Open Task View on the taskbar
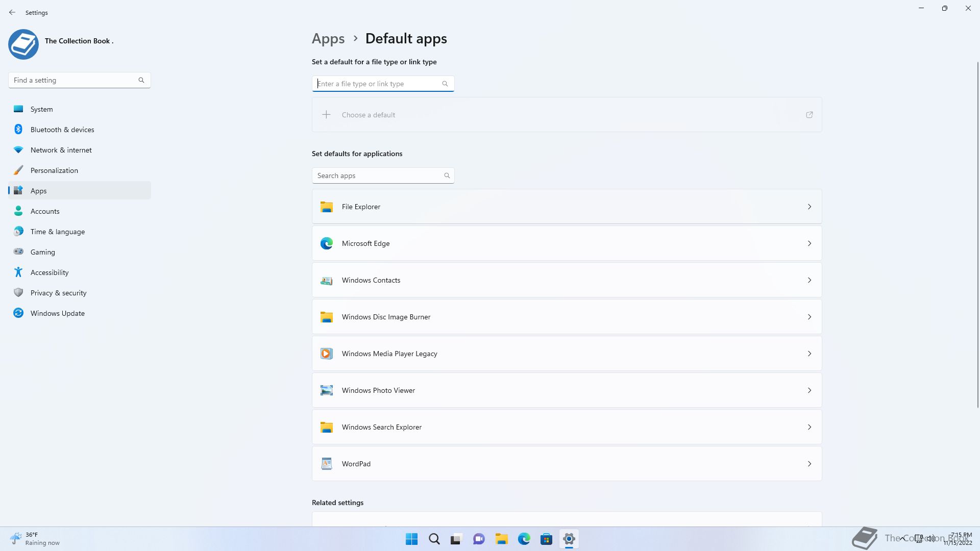Image resolution: width=980 pixels, height=551 pixels. [x=456, y=539]
